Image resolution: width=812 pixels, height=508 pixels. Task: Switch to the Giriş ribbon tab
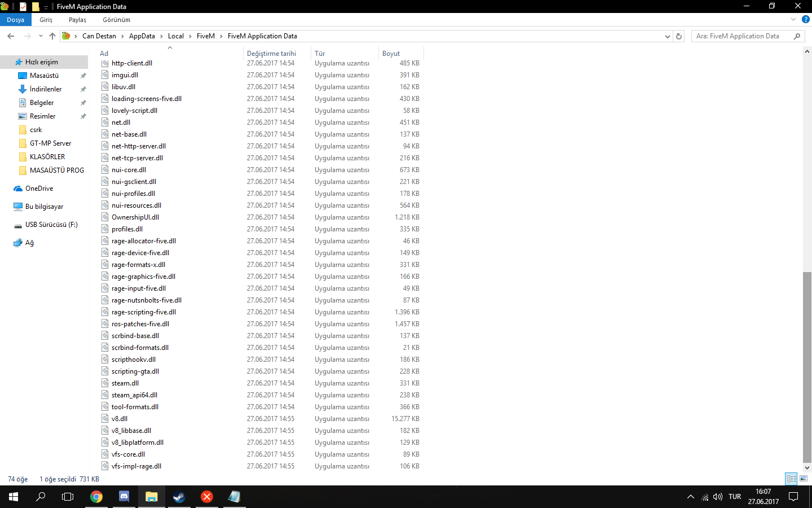click(46, 20)
